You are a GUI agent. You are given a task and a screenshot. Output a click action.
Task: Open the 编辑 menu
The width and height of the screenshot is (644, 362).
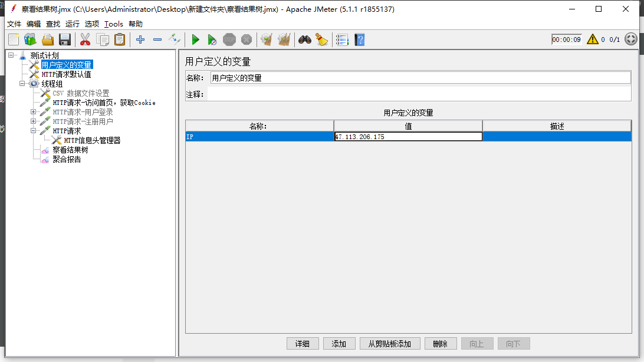click(34, 24)
